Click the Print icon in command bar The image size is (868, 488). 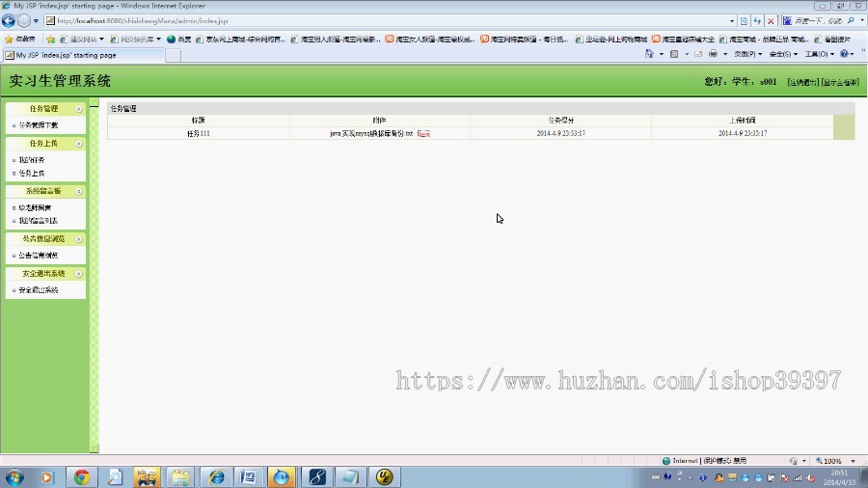(x=713, y=54)
